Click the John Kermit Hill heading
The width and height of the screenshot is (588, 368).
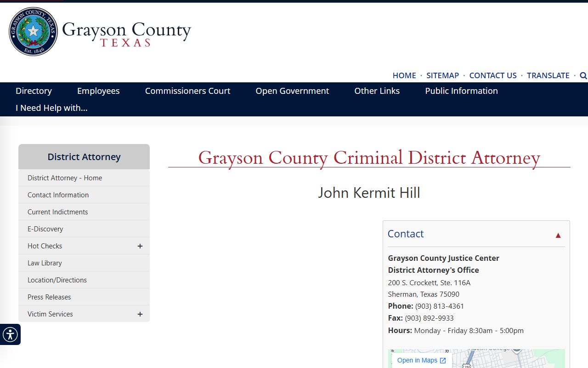pos(369,193)
